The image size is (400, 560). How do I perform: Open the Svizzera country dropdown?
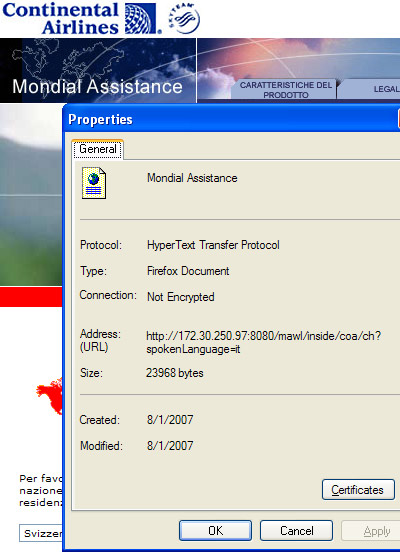click(x=41, y=533)
